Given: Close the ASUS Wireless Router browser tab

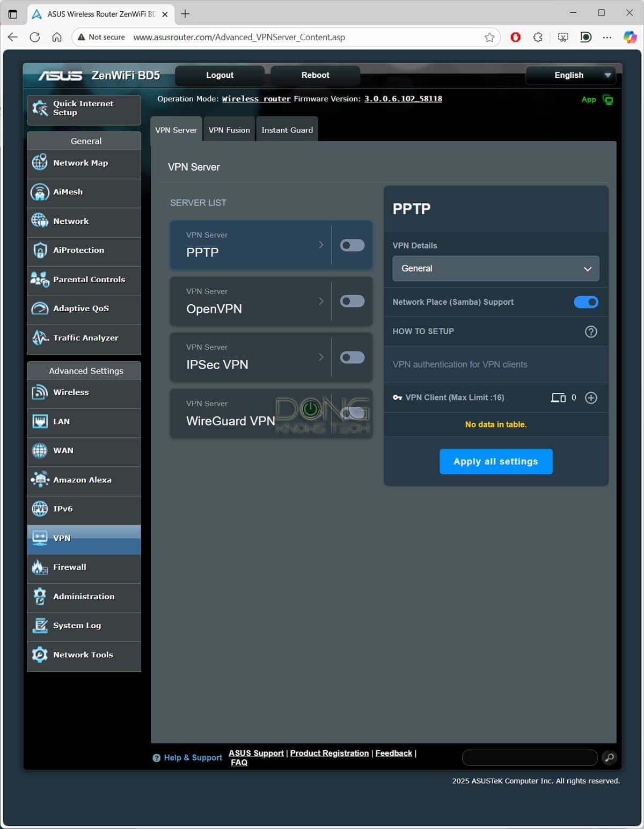Looking at the screenshot, I should coord(165,14).
